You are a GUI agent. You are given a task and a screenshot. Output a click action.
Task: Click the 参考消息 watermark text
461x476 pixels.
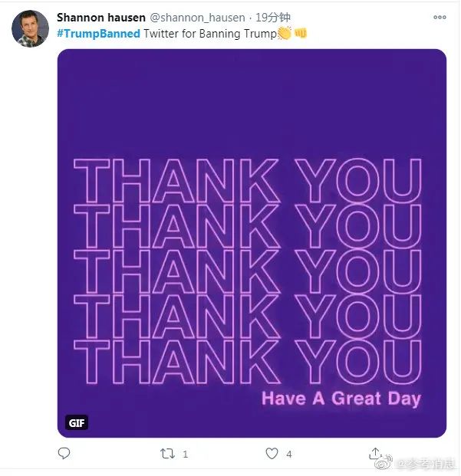(427, 462)
